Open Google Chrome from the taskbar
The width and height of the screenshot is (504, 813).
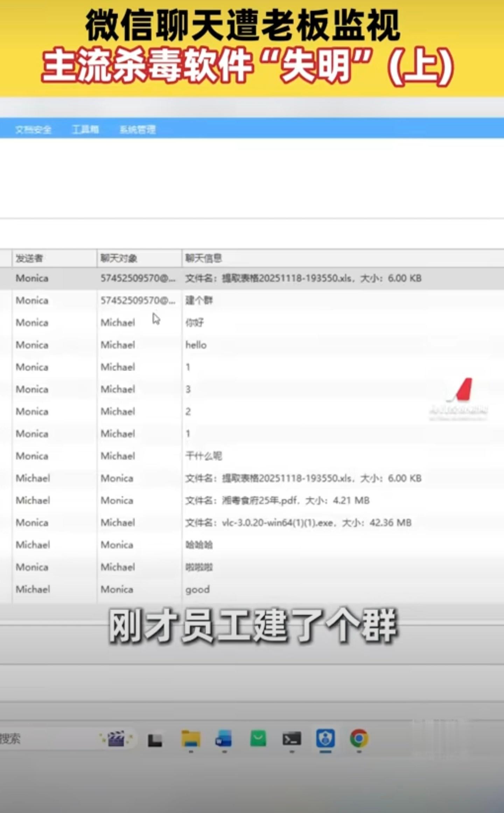click(x=359, y=738)
